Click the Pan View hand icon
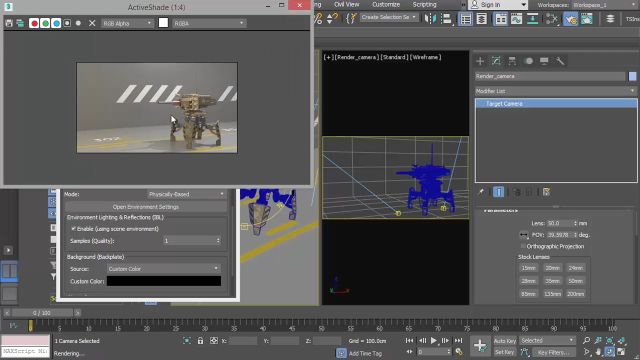Screen dimensions: 640x360 click(598, 351)
